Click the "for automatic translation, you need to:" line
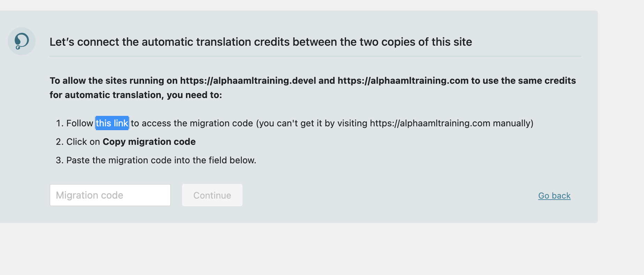The image size is (644, 275). (136, 95)
